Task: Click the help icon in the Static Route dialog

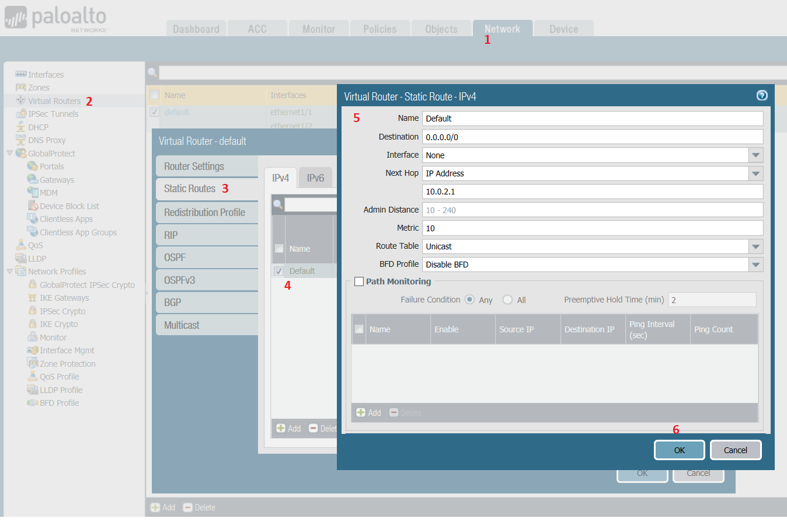Action: 762,96
